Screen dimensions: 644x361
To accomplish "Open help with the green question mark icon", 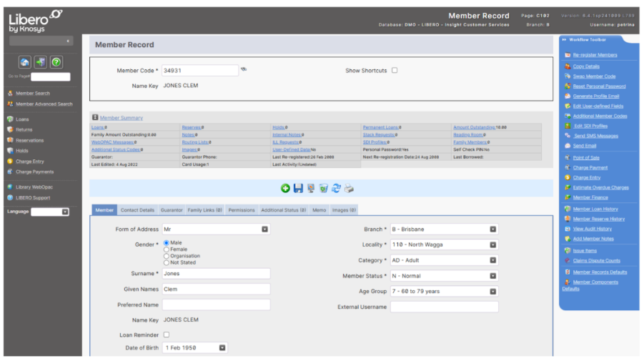I will [x=56, y=62].
